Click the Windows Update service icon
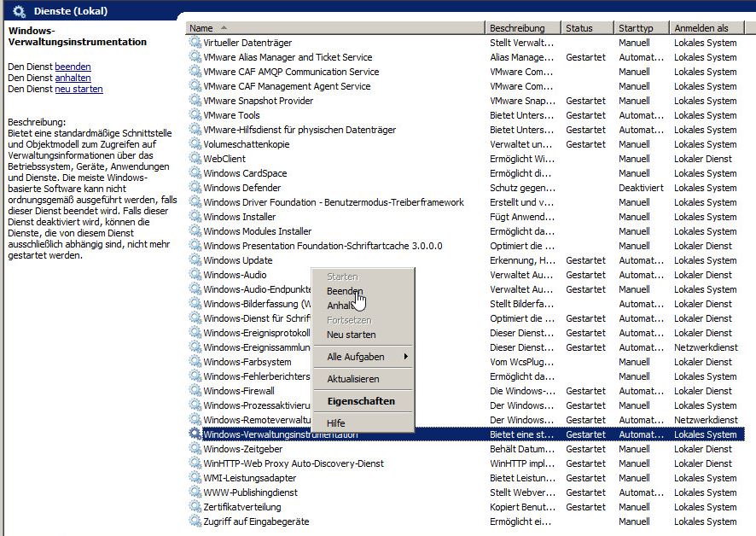Viewport: 756px width, 536px height. pyautogui.click(x=195, y=260)
